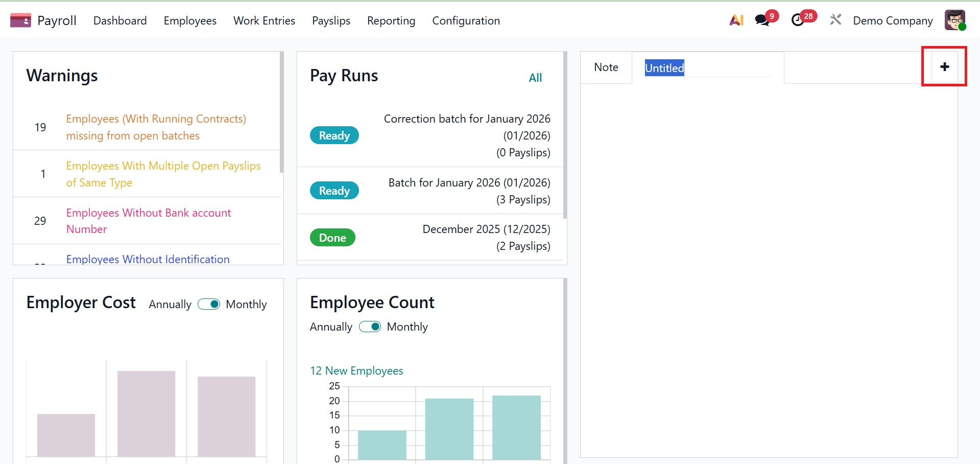Open the Employees menu
The width and height of the screenshot is (980, 464).
click(x=190, y=20)
